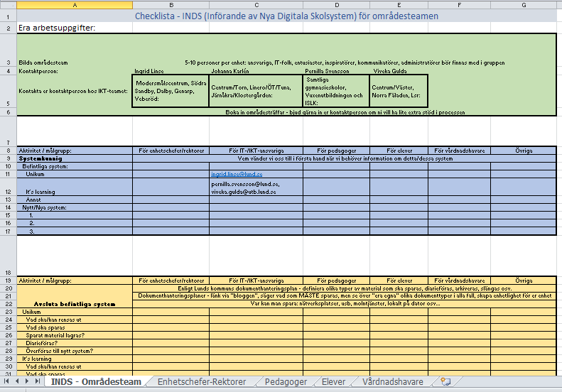Select 'För IT-/IKT-ansvariga' header in row 8

[x=256, y=151]
